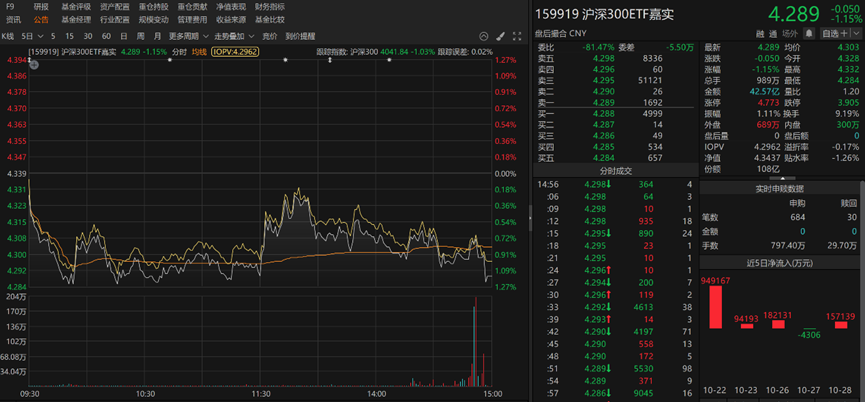Open the highlighted 公告 menu
The height and width of the screenshot is (402, 865).
click(41, 20)
